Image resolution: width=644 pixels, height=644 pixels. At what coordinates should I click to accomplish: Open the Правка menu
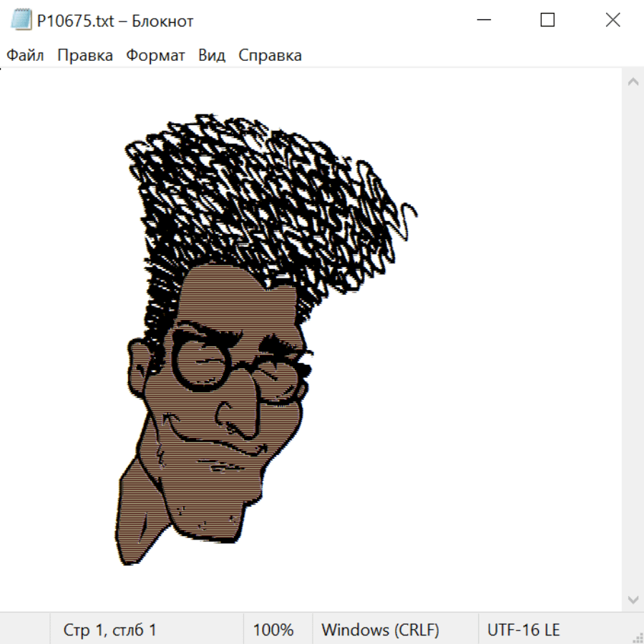(x=85, y=56)
